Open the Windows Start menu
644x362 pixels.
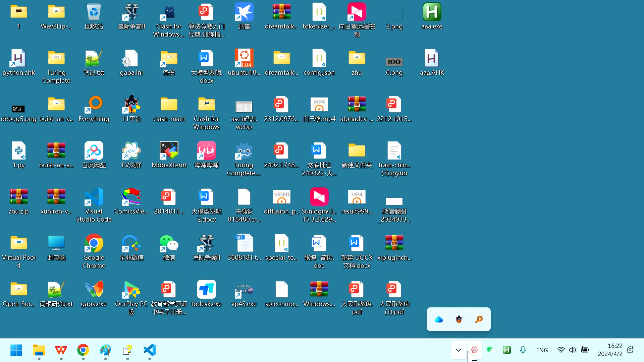[16, 350]
